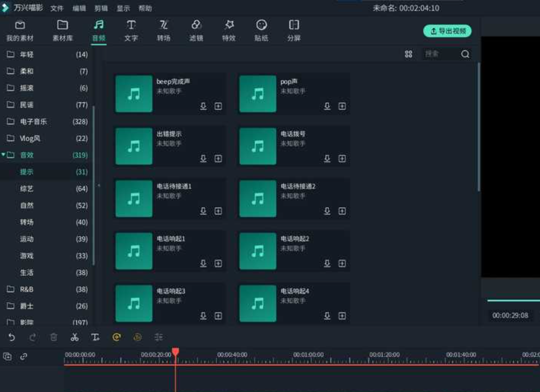Download the 电话响起1 sound
The width and height of the screenshot is (540, 392).
pyautogui.click(x=204, y=263)
